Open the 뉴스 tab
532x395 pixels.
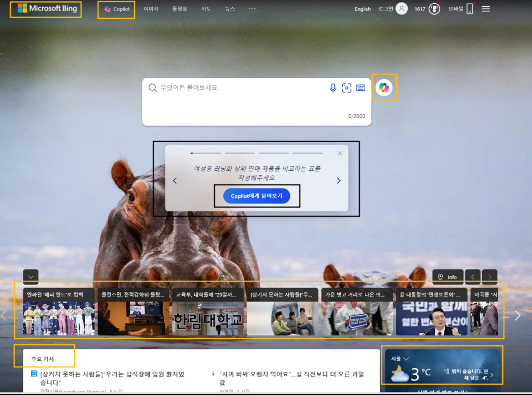[x=230, y=9]
